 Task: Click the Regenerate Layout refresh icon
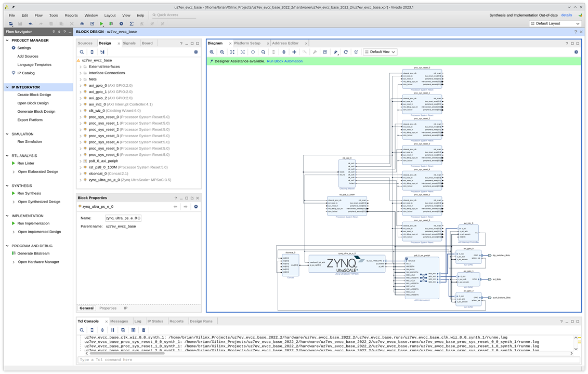(x=346, y=52)
